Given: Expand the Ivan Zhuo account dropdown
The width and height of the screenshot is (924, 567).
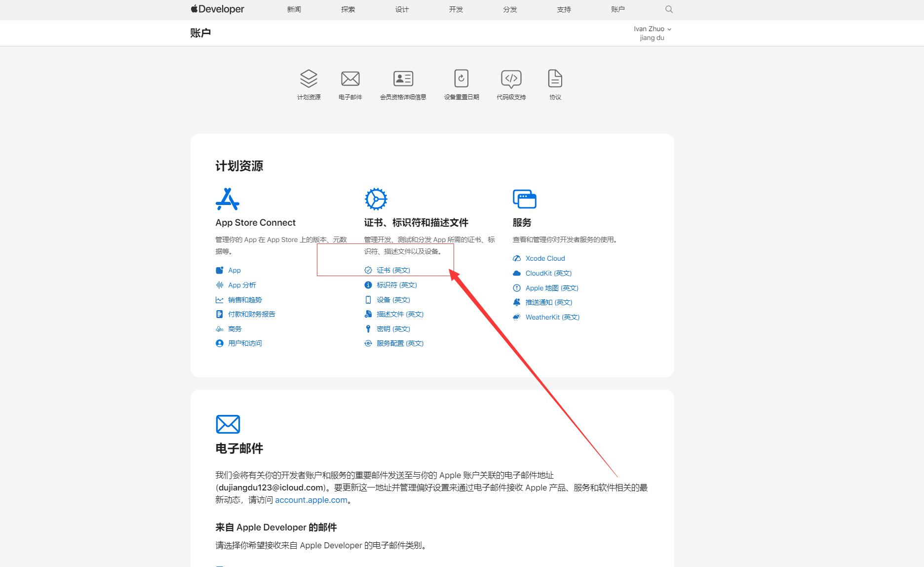Looking at the screenshot, I should click(652, 29).
